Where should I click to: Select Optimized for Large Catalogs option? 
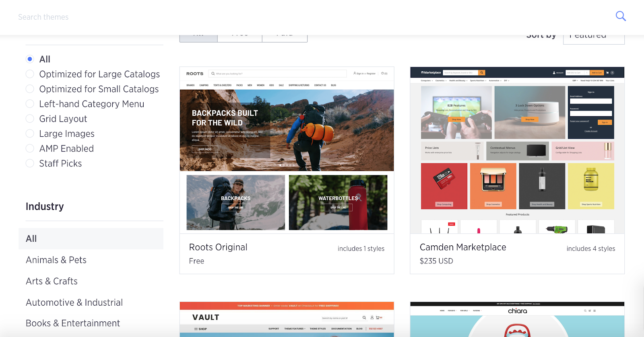point(30,74)
